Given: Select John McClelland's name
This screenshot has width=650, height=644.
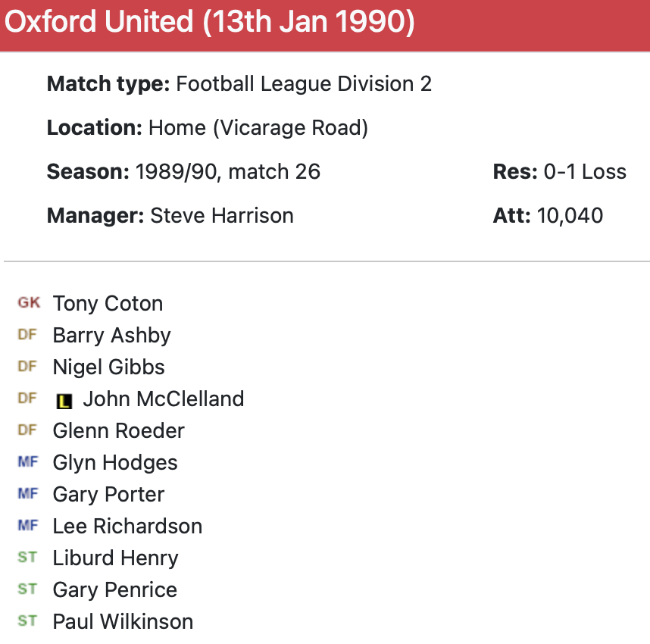Looking at the screenshot, I should pyautogui.click(x=163, y=399).
